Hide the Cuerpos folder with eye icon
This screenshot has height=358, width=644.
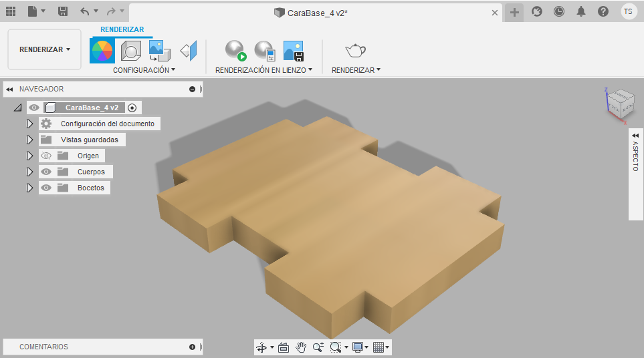point(46,172)
